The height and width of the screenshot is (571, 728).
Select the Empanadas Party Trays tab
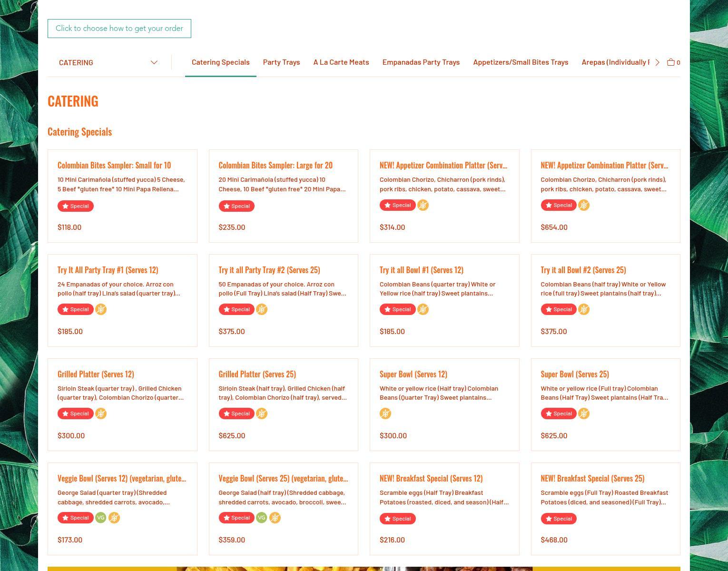(x=421, y=62)
